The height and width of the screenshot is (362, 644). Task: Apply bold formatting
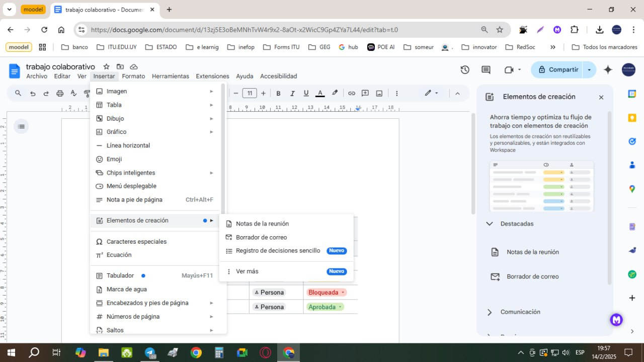pyautogui.click(x=278, y=93)
